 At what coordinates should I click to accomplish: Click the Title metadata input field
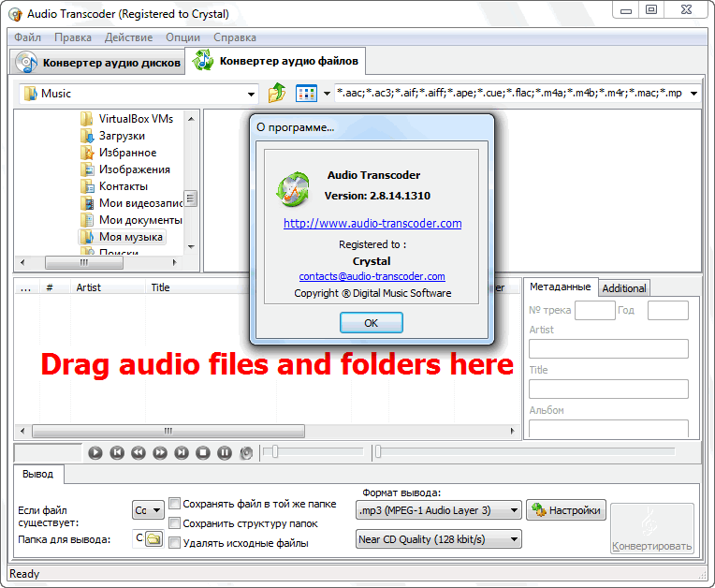pyautogui.click(x=608, y=390)
